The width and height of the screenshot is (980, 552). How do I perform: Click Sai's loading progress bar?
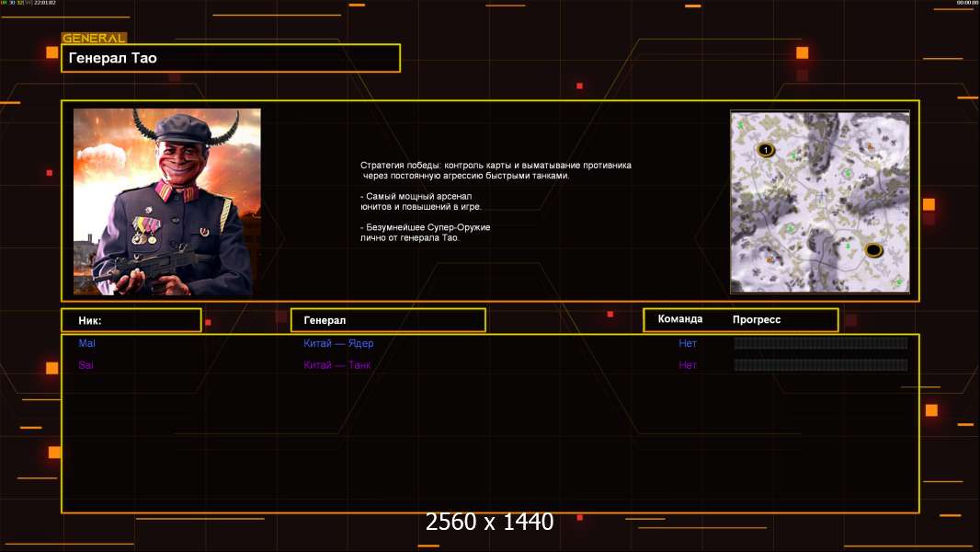pyautogui.click(x=821, y=364)
